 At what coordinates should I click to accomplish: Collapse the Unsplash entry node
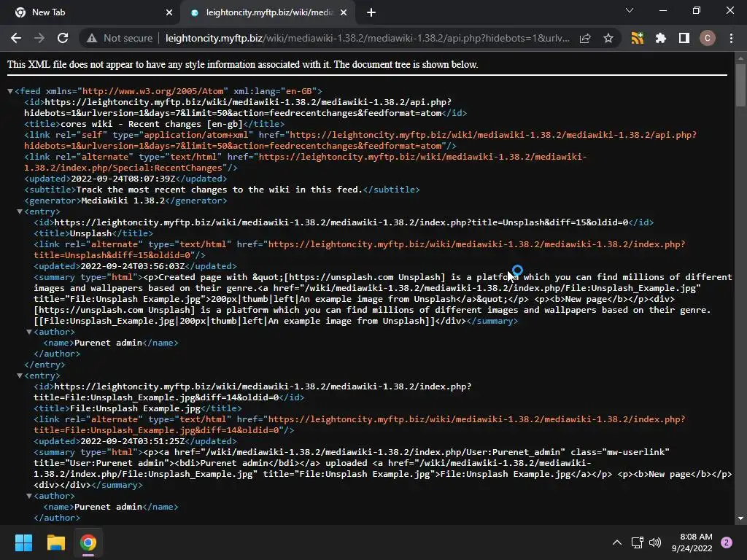tap(20, 211)
